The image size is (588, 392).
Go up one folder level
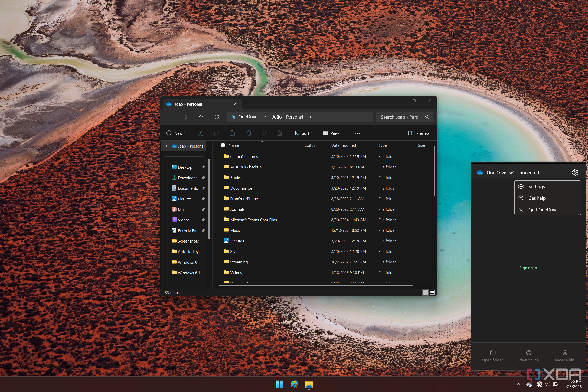[201, 117]
